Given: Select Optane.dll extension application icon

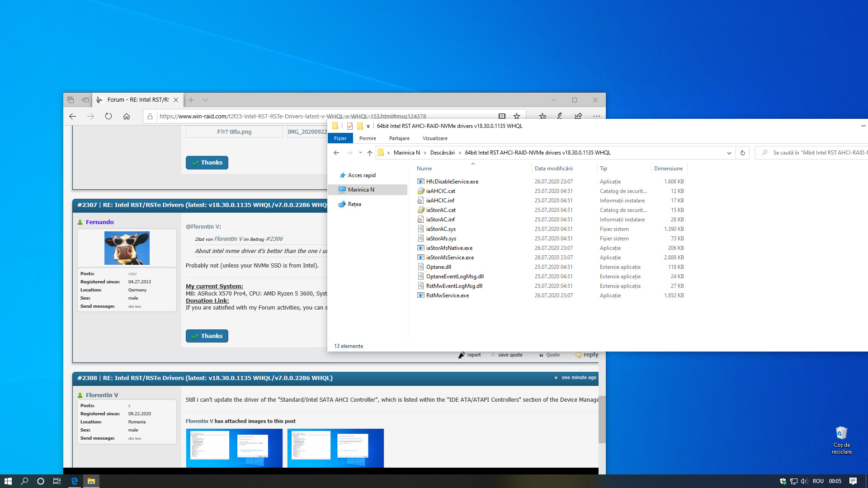Looking at the screenshot, I should [x=420, y=266].
